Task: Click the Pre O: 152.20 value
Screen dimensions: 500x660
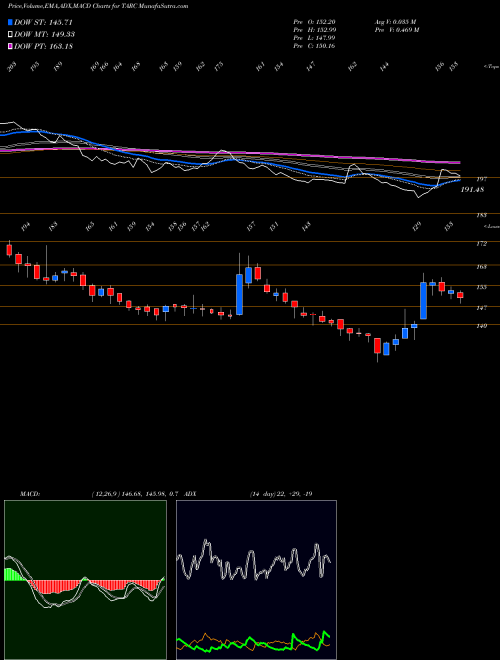Action: tap(314, 22)
